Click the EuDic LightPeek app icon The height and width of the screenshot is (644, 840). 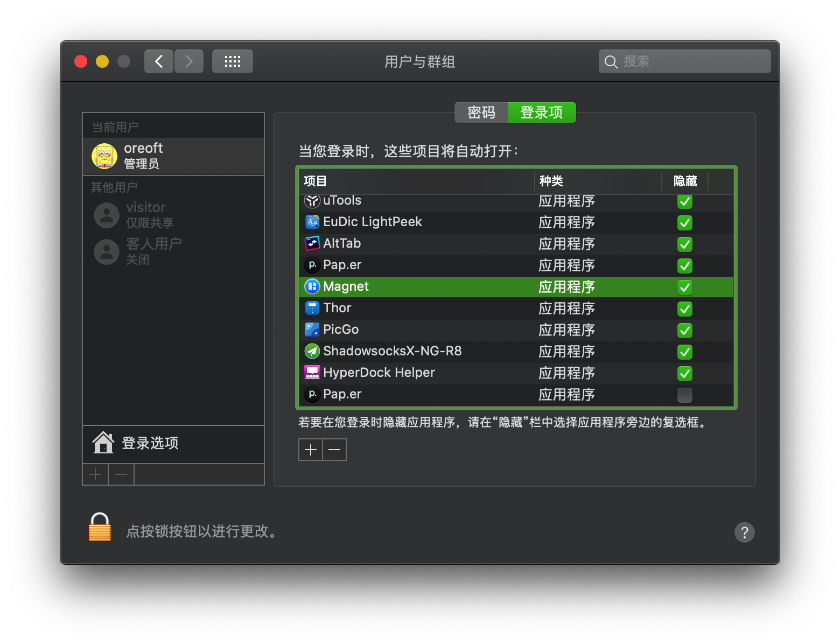pyautogui.click(x=312, y=222)
